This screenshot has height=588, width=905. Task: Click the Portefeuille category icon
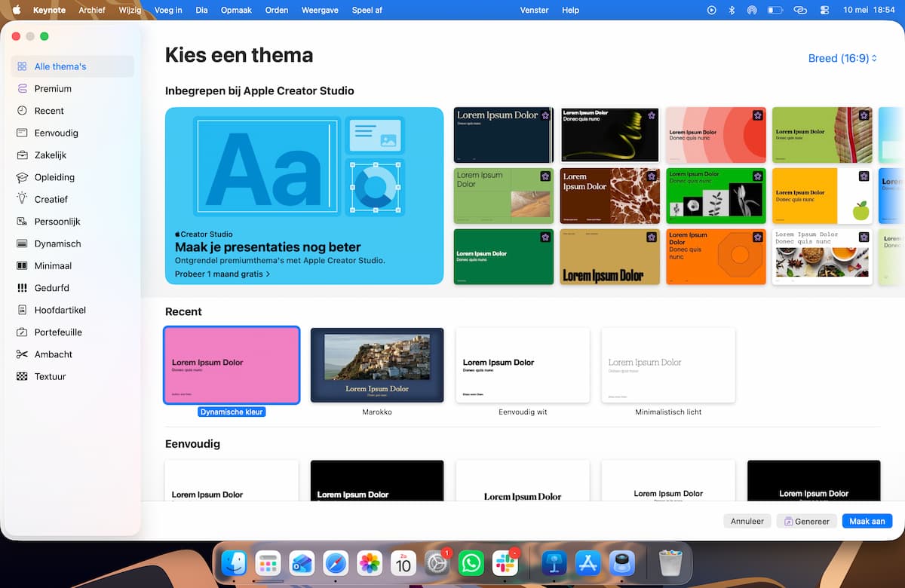22,332
